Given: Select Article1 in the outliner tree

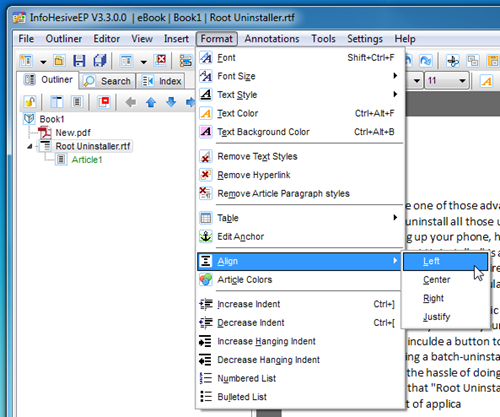Looking at the screenshot, I should coord(87,160).
